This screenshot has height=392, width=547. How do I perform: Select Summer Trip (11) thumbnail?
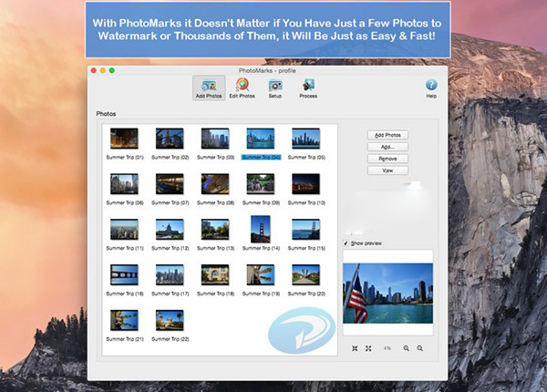124,229
